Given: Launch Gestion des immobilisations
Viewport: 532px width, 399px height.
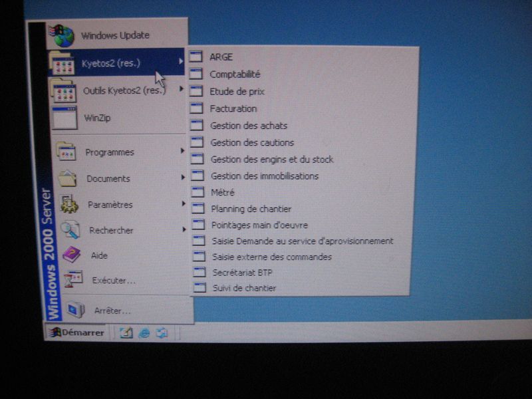Looking at the screenshot, I should 302,176.
